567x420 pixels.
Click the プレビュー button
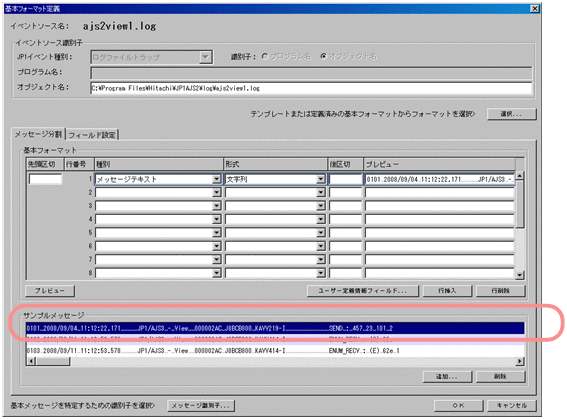pos(50,290)
